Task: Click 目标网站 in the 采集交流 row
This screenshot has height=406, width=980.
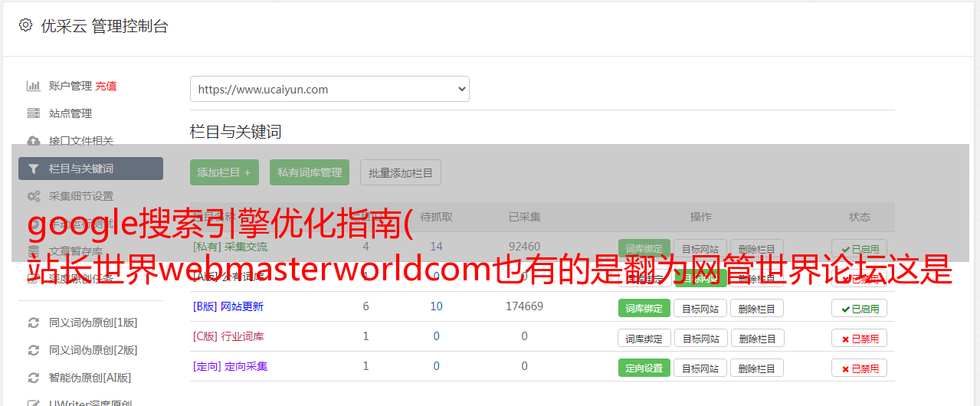Action: 700,249
